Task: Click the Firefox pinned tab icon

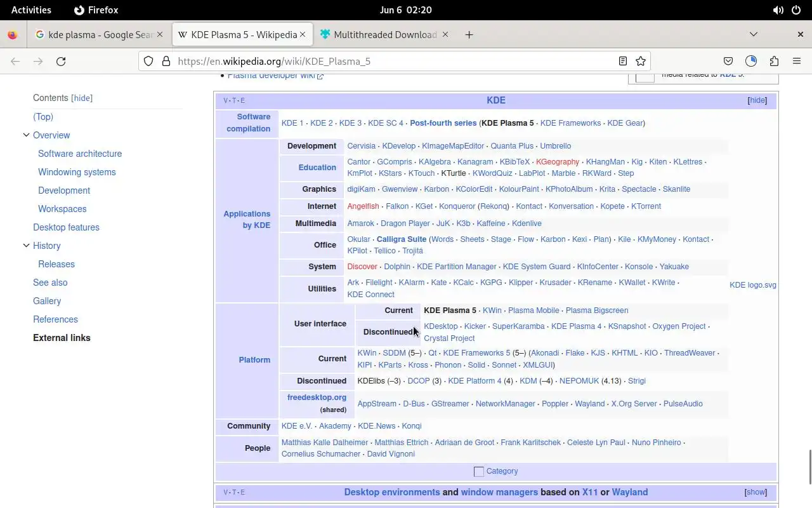Action: pos(12,35)
